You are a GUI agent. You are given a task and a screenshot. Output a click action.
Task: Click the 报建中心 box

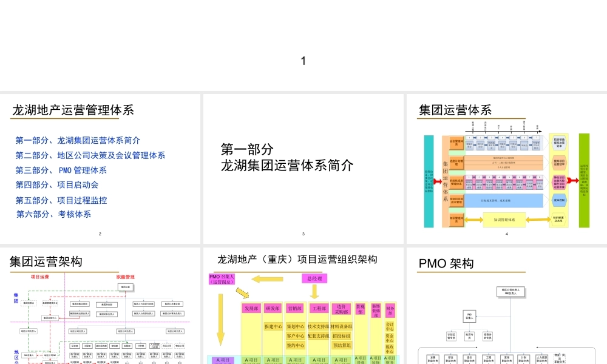coord(273,326)
